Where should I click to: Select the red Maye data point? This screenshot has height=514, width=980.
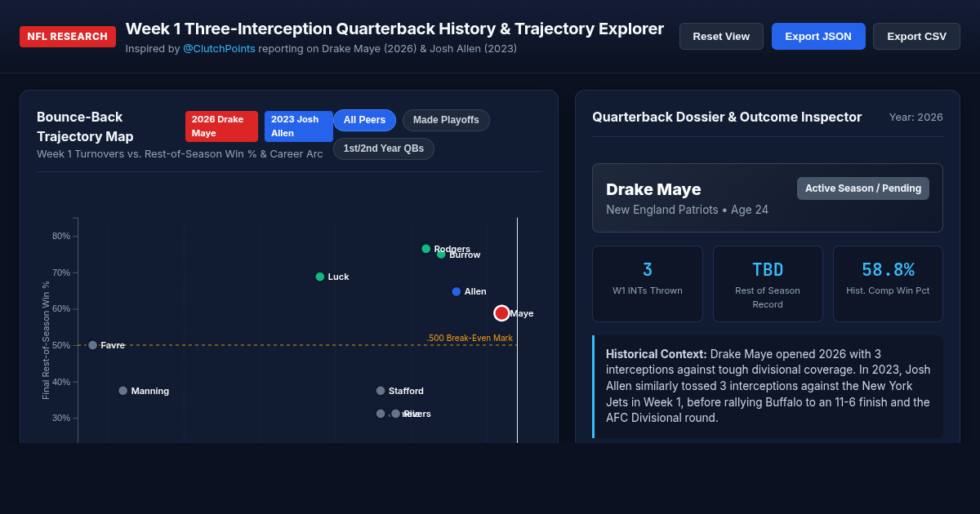click(501, 313)
